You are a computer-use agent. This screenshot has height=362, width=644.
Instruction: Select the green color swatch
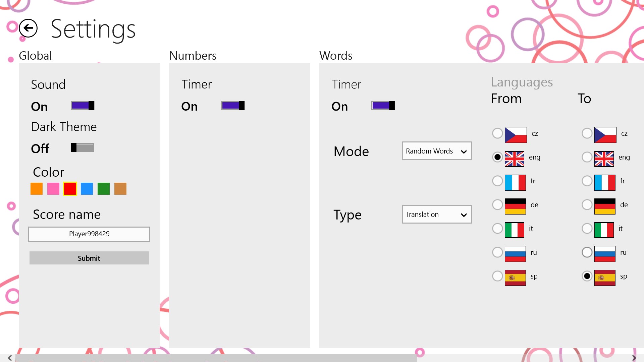(x=104, y=189)
